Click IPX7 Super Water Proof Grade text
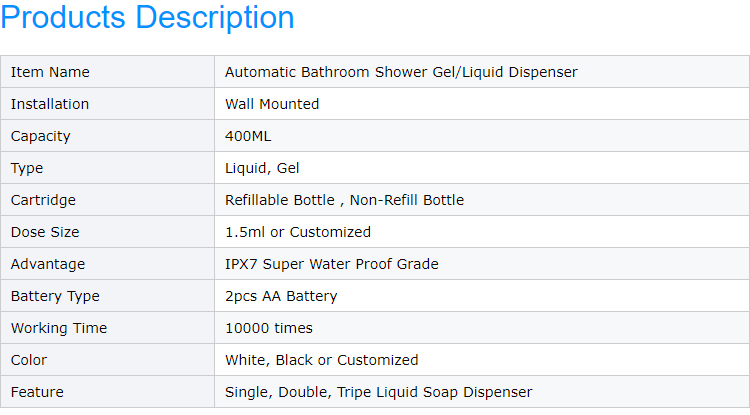The image size is (750, 415). click(331, 264)
